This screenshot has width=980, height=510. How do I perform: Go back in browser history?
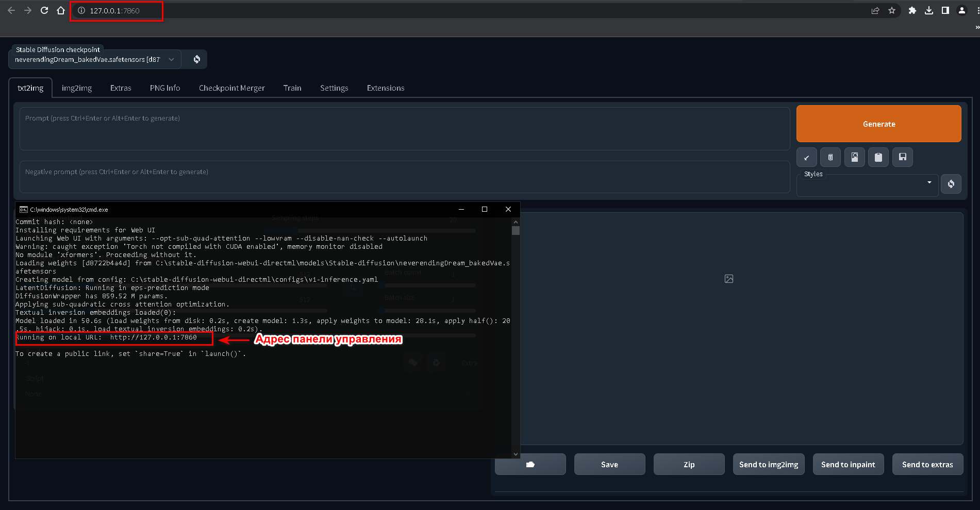point(11,10)
